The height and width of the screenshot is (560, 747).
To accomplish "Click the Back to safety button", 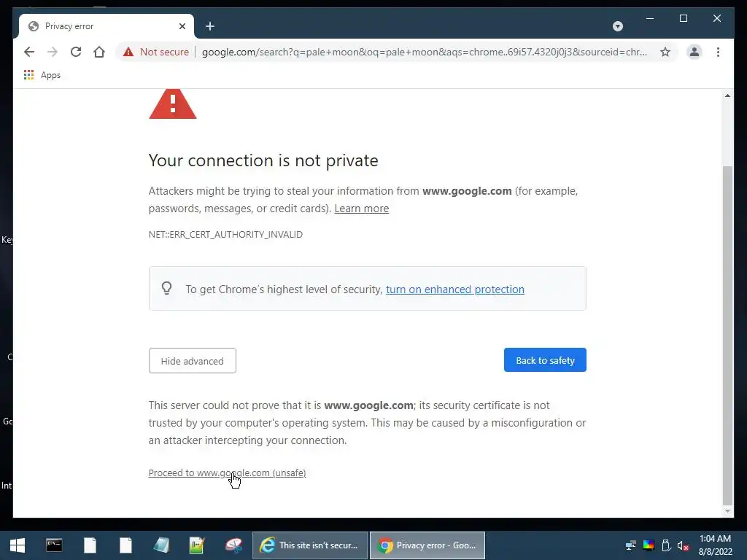I will [545, 360].
